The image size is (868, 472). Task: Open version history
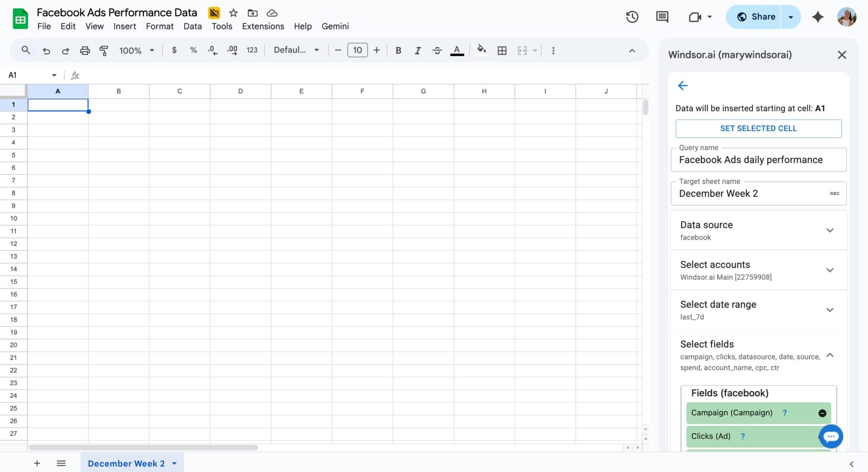point(632,17)
